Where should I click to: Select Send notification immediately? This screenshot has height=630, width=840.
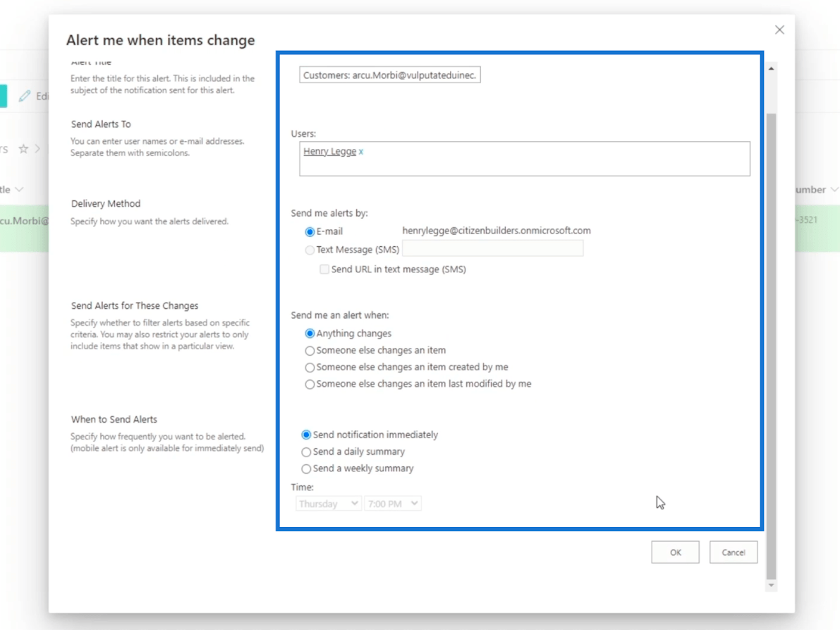[x=306, y=435]
